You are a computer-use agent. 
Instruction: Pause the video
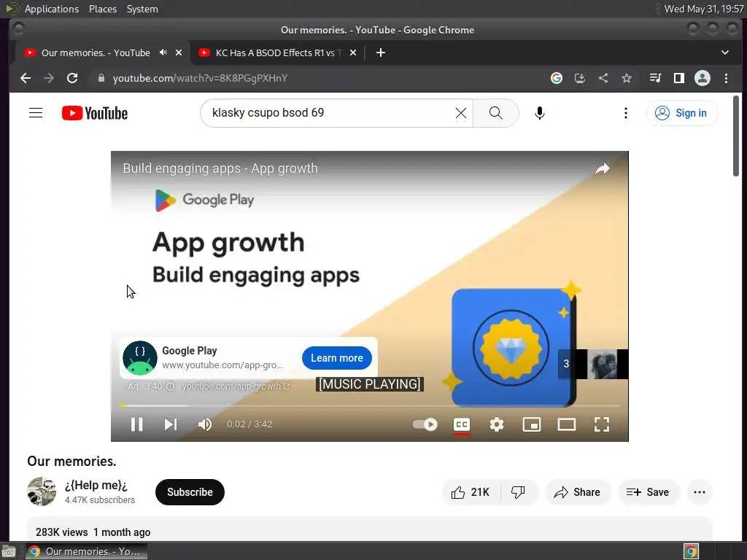[x=136, y=424]
